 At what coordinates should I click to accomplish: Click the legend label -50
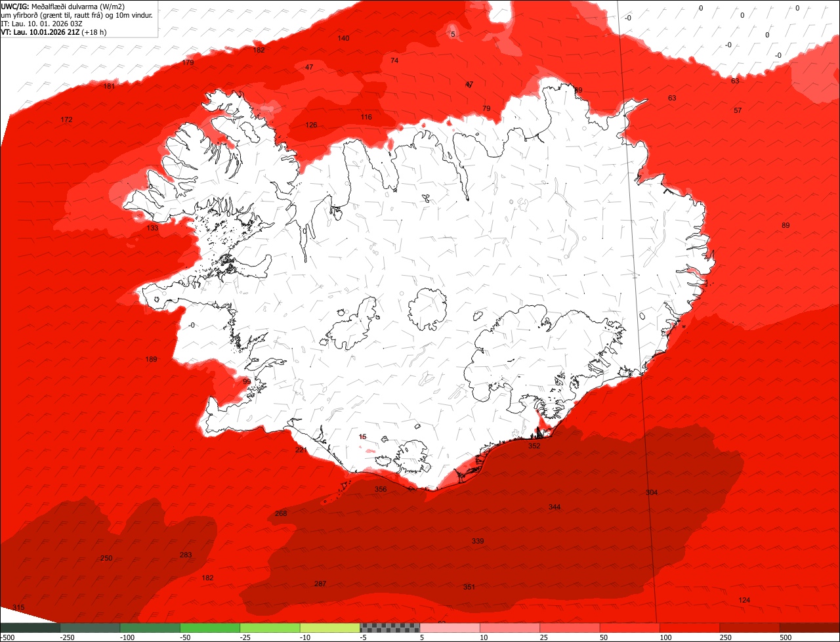tap(186, 637)
